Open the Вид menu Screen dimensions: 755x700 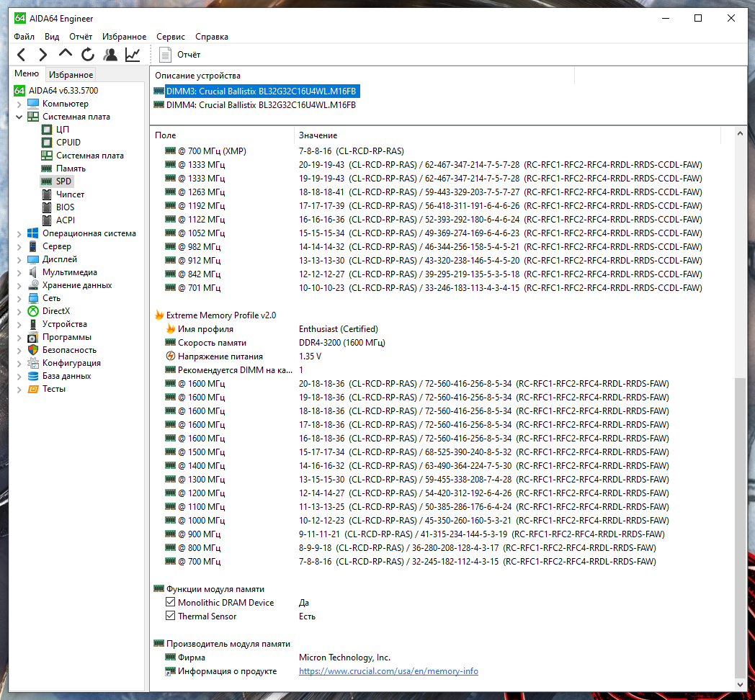(x=52, y=37)
